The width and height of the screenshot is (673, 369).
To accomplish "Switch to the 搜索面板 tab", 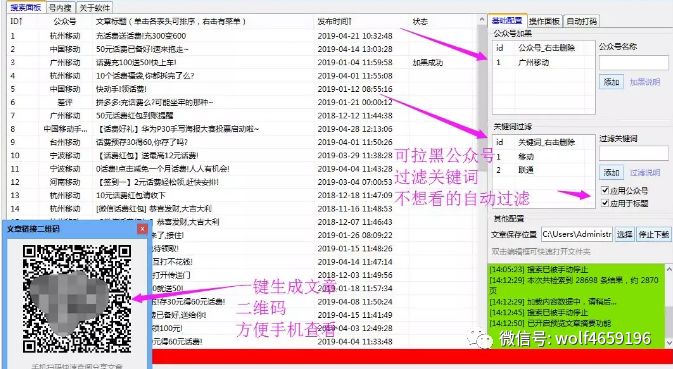I will click(26, 7).
